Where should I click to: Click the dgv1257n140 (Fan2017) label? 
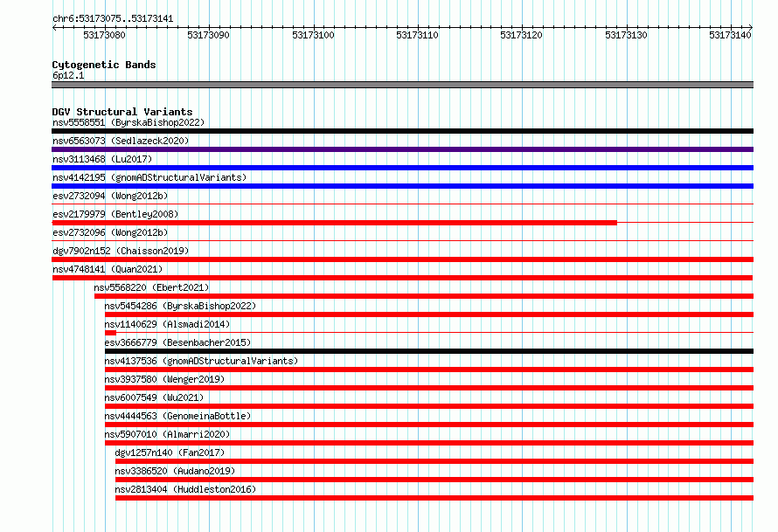tap(170, 453)
